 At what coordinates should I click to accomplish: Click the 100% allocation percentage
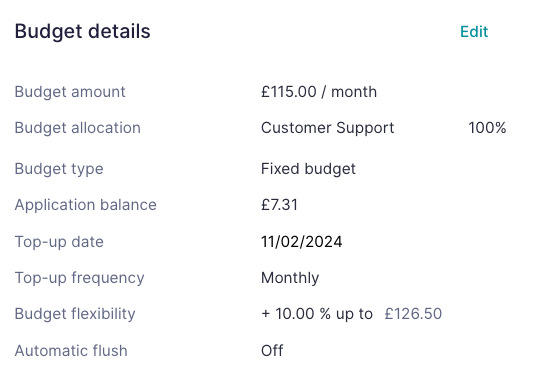pos(487,128)
